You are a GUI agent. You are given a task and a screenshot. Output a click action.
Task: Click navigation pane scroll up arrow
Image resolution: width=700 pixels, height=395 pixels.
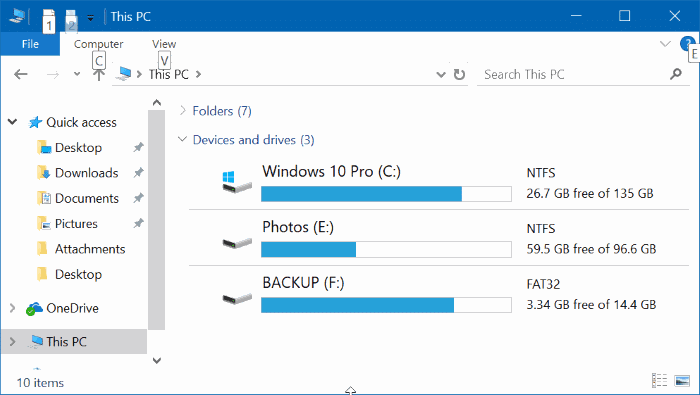click(157, 103)
